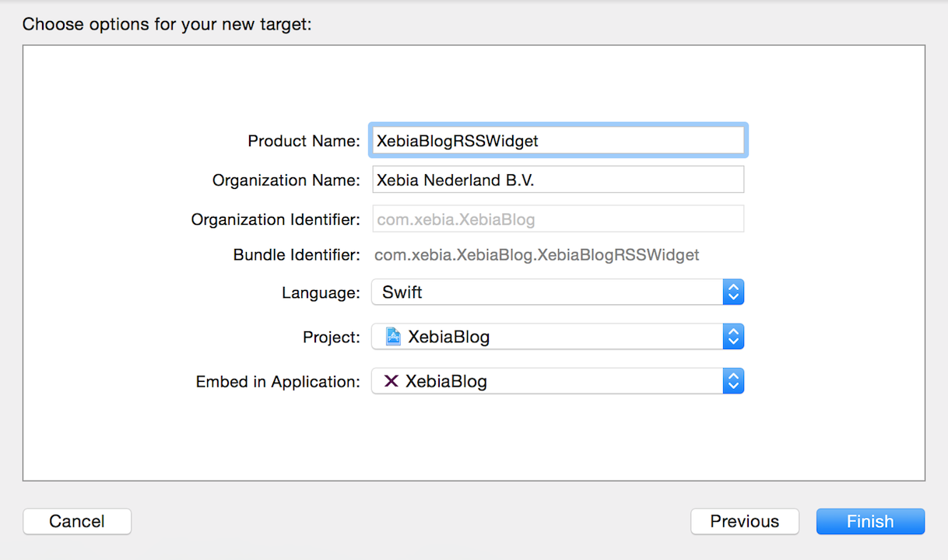This screenshot has width=948, height=560.
Task: Click the bundle identifier text com.xebia.XebiaBlog.XebiaBlogRSSWidget
Action: [537, 255]
